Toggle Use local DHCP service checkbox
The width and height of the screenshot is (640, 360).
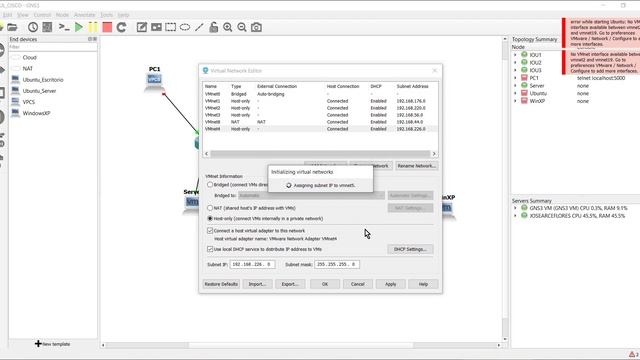[210, 249]
